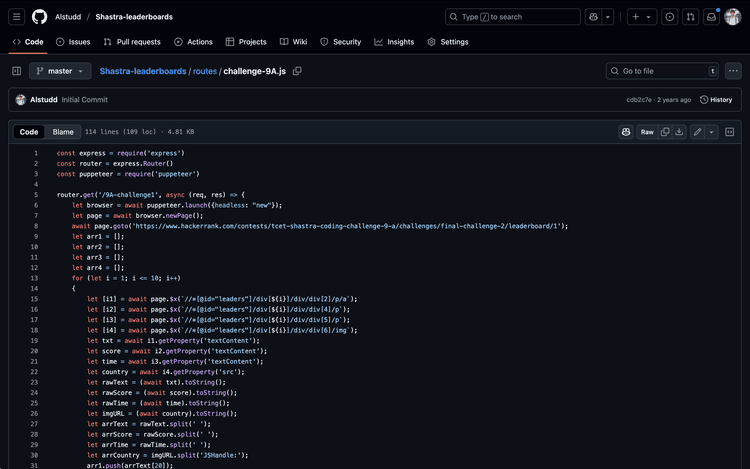The image size is (750, 469).
Task: Switch to Blame view
Action: [63, 132]
